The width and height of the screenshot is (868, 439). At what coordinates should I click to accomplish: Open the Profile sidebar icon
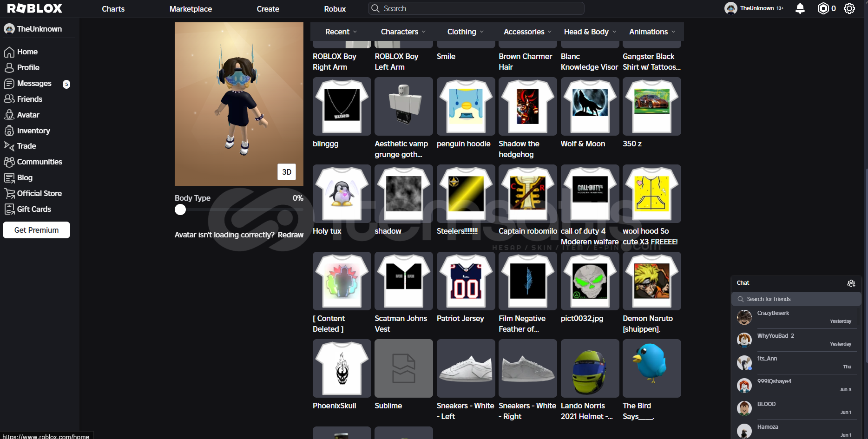point(9,67)
